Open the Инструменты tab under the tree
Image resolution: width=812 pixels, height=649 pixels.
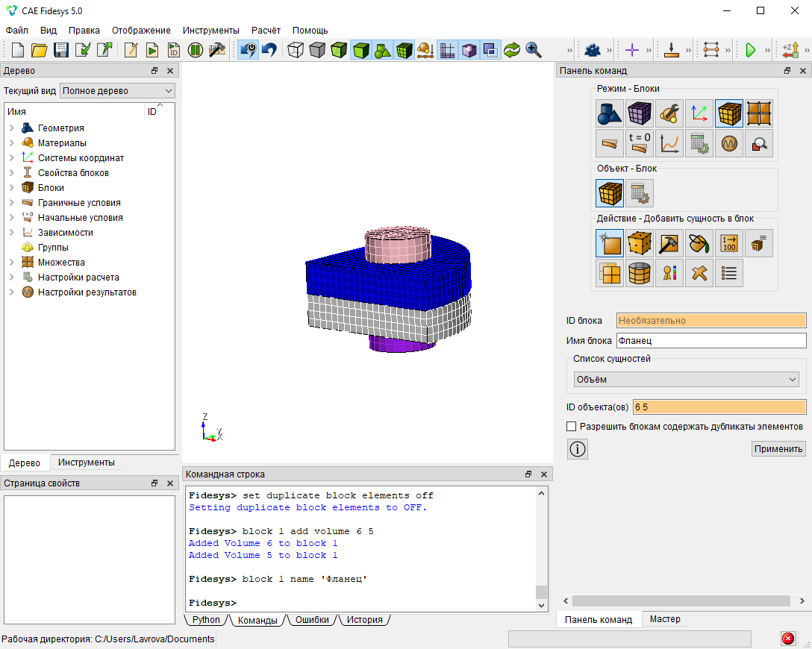(x=87, y=463)
